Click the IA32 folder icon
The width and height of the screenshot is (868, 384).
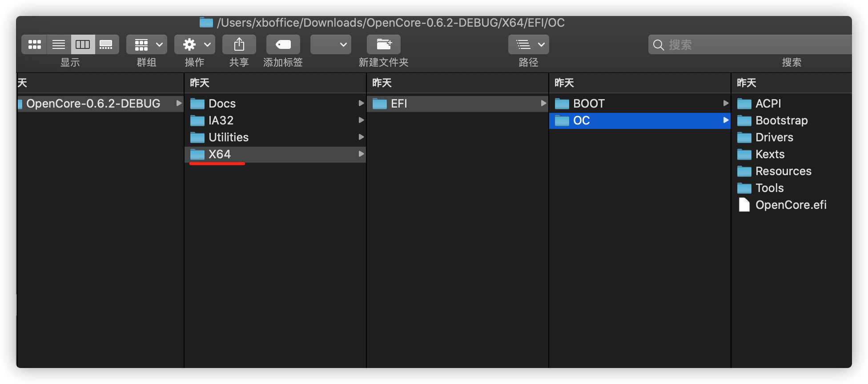click(x=197, y=121)
